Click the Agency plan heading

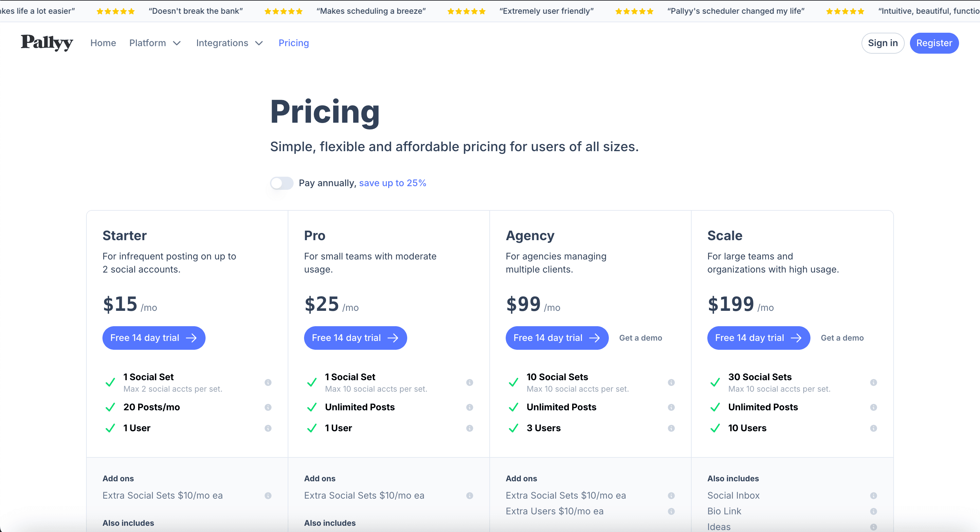pos(530,236)
